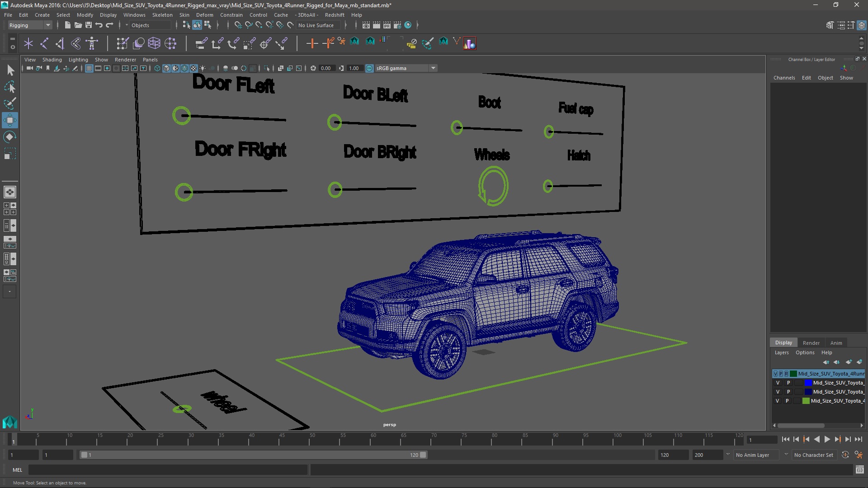Click the Cluster deformer shelf icon
This screenshot has width=868, height=488.
coord(170,43)
